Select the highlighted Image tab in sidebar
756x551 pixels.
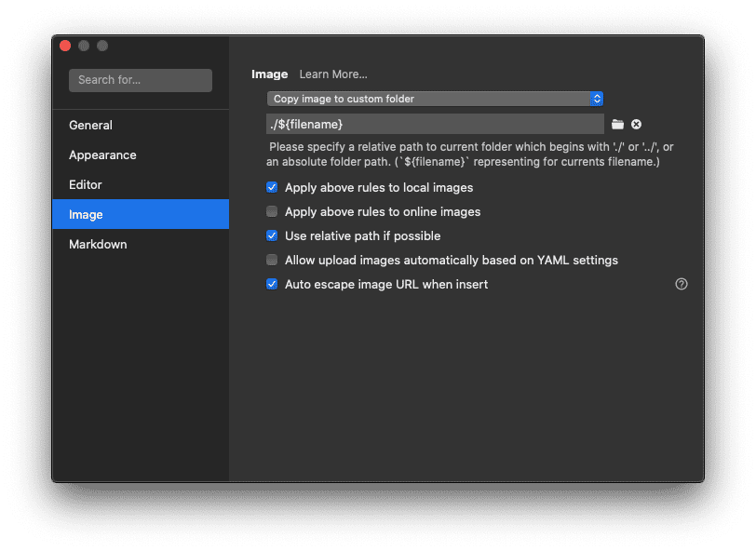tap(86, 214)
